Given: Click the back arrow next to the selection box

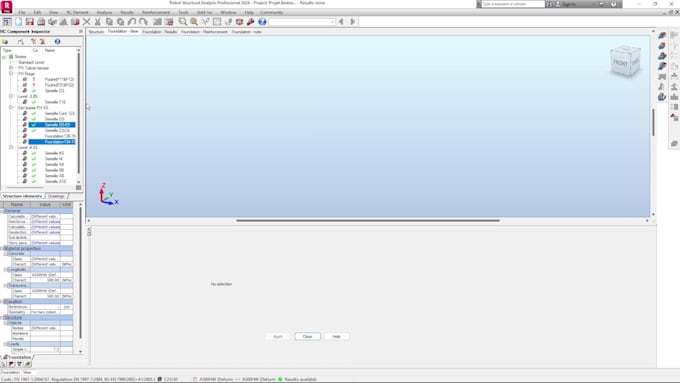Looking at the screenshot, I should tap(341, 22).
